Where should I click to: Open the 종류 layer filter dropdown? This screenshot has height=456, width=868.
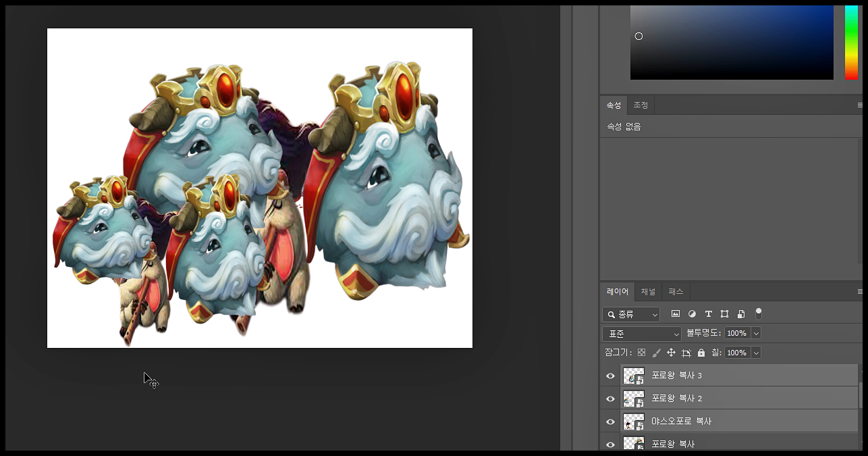631,314
